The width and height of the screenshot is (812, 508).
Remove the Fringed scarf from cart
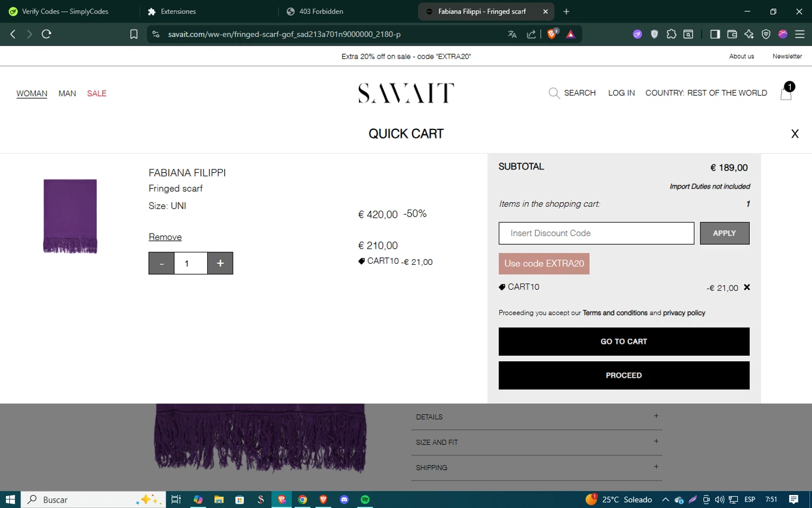pos(165,237)
